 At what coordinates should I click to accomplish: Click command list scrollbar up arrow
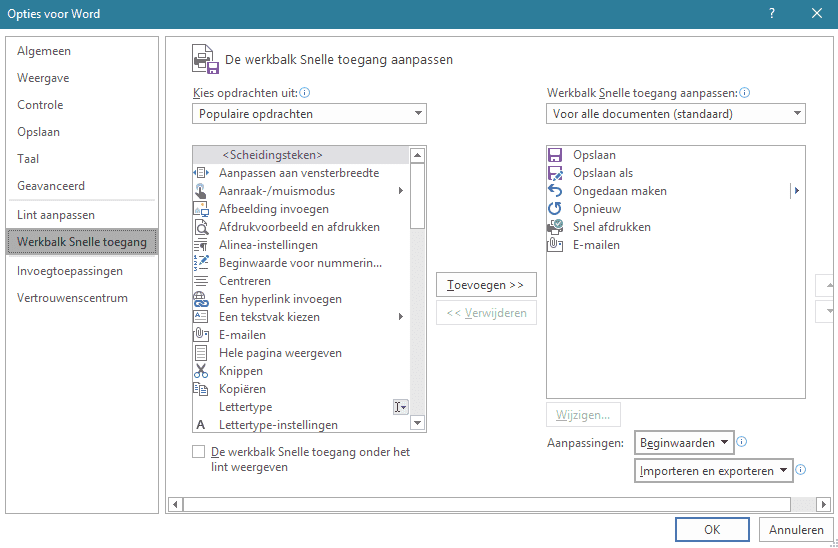point(418,155)
